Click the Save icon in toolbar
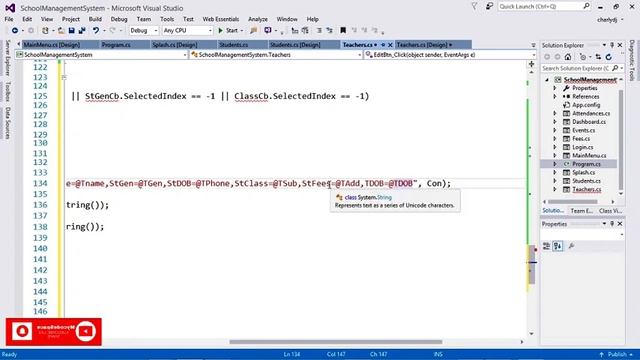640x360 pixels. (x=71, y=31)
